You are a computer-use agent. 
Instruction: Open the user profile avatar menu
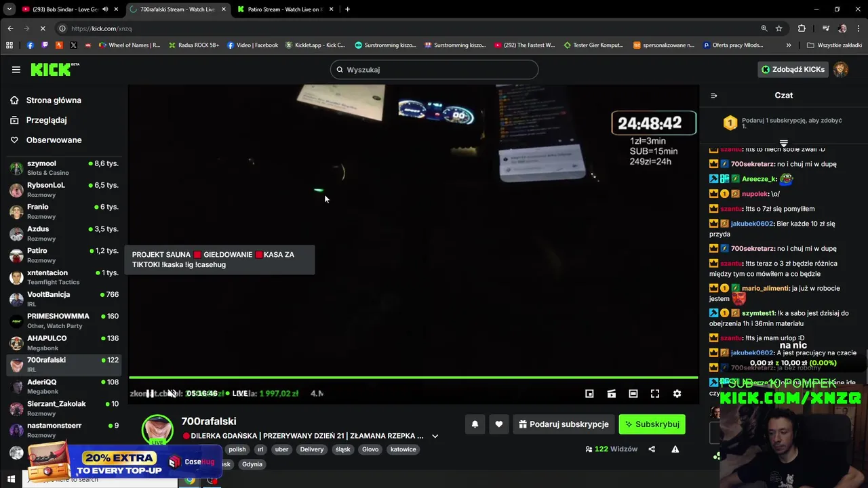click(841, 69)
